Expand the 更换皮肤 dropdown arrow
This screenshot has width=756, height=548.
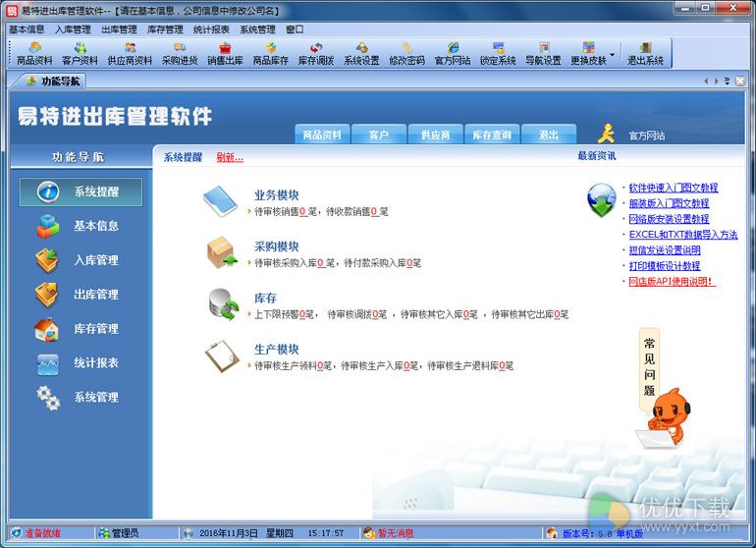point(613,54)
